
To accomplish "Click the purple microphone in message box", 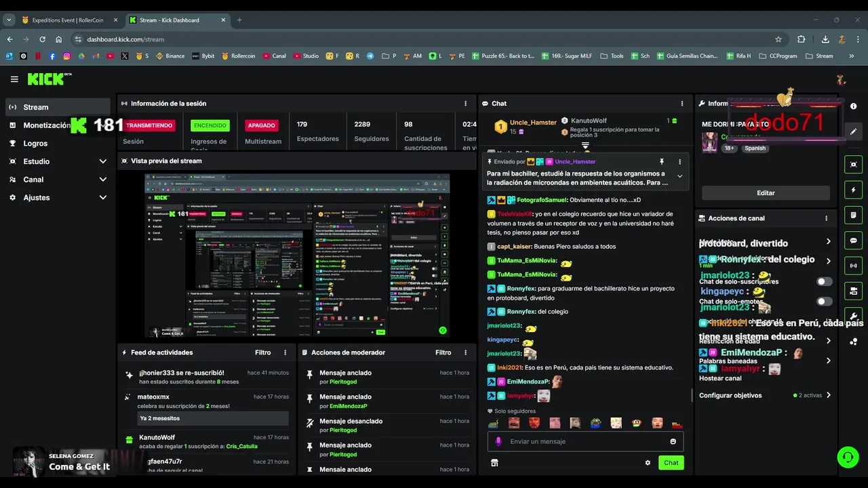I will 498,441.
